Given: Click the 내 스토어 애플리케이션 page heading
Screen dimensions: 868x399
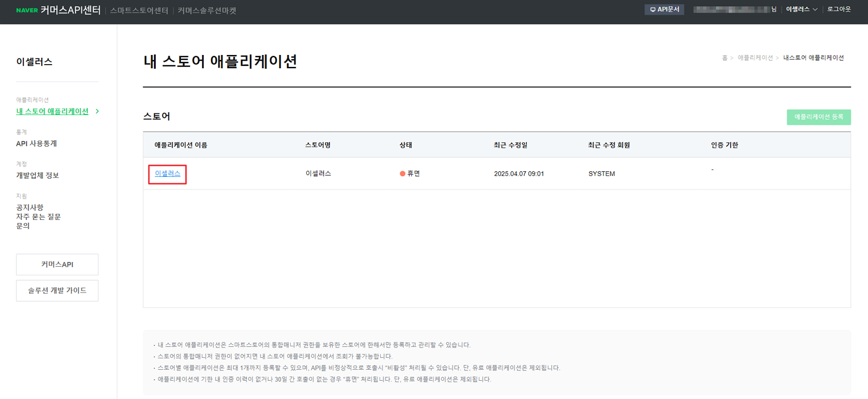Looking at the screenshot, I should (x=220, y=61).
